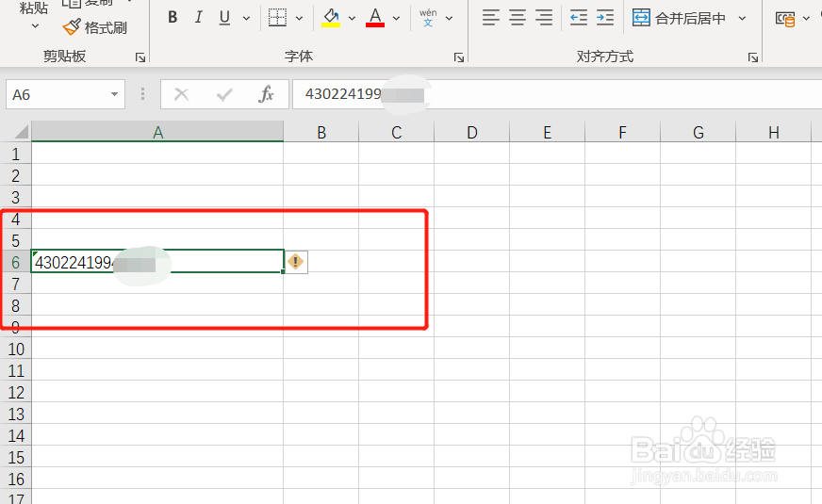This screenshot has height=504, width=822.
Task: Decrease indent
Action: pyautogui.click(x=579, y=18)
